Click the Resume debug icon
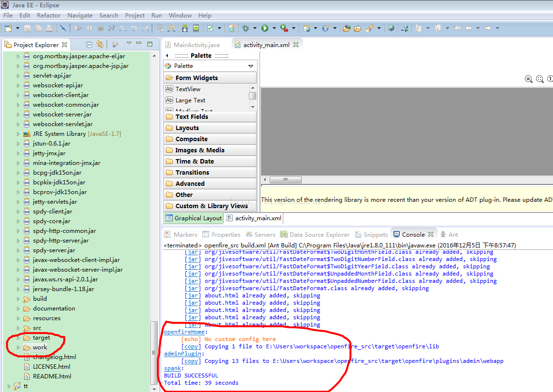 coord(78,28)
